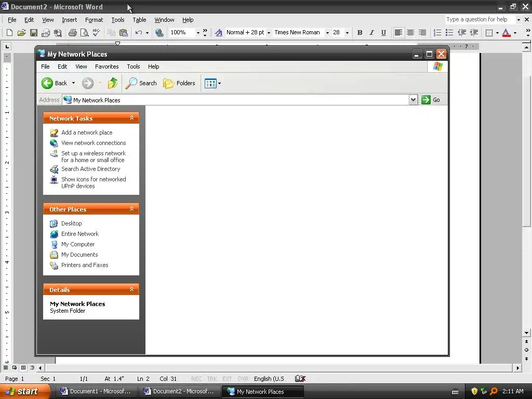This screenshot has width=532, height=399.
Task: Open the Undo history dropdown arrow
Action: pos(147,33)
